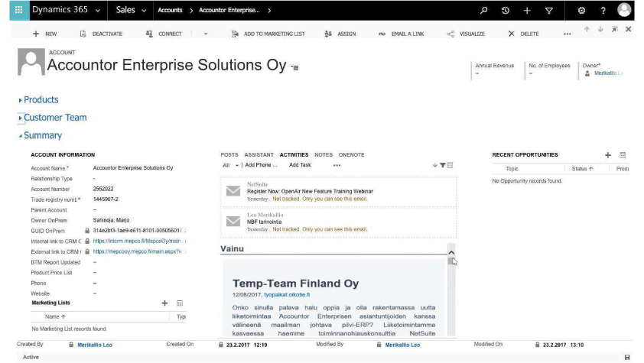This screenshot has height=363, width=644.
Task: Open chevron after Accountor Enterprise breadcrumb
Action: tap(269, 11)
